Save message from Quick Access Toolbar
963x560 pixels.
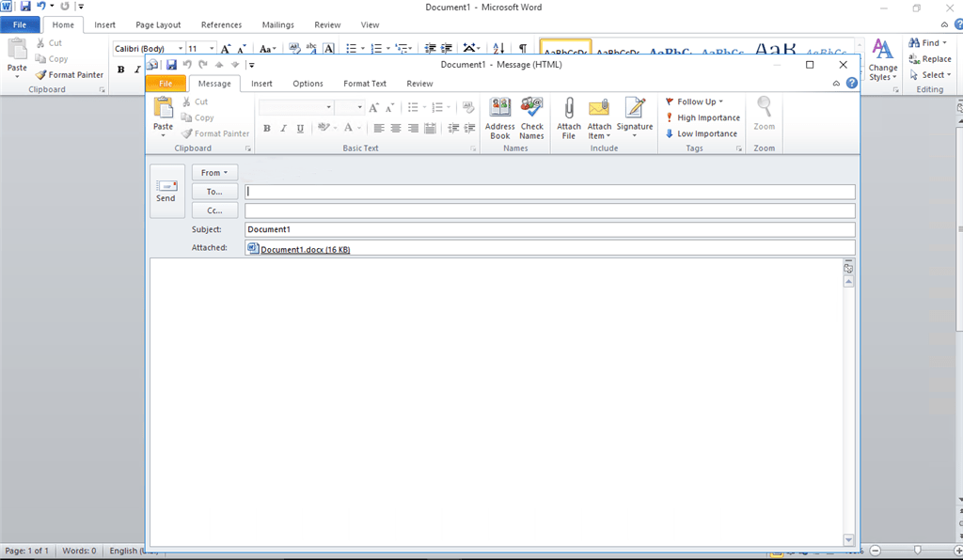tap(171, 65)
